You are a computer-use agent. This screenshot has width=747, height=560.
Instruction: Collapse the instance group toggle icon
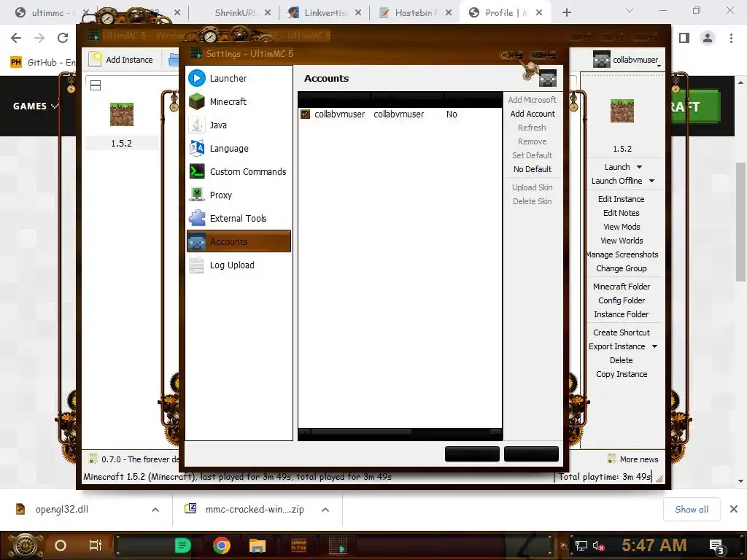point(96,85)
